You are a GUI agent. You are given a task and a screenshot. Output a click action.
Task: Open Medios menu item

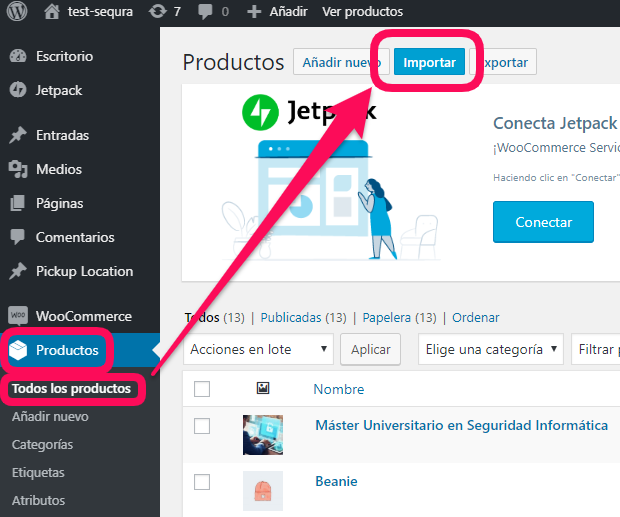(x=59, y=169)
